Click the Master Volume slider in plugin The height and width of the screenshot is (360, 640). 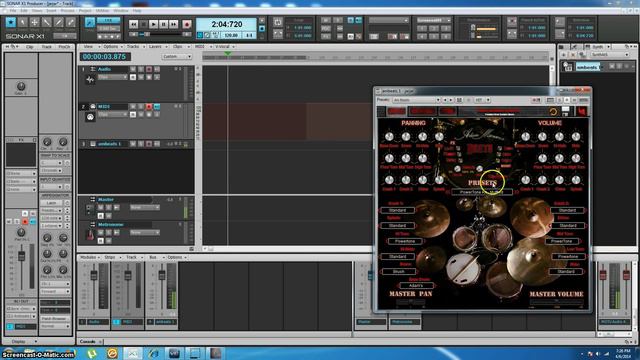[556, 302]
